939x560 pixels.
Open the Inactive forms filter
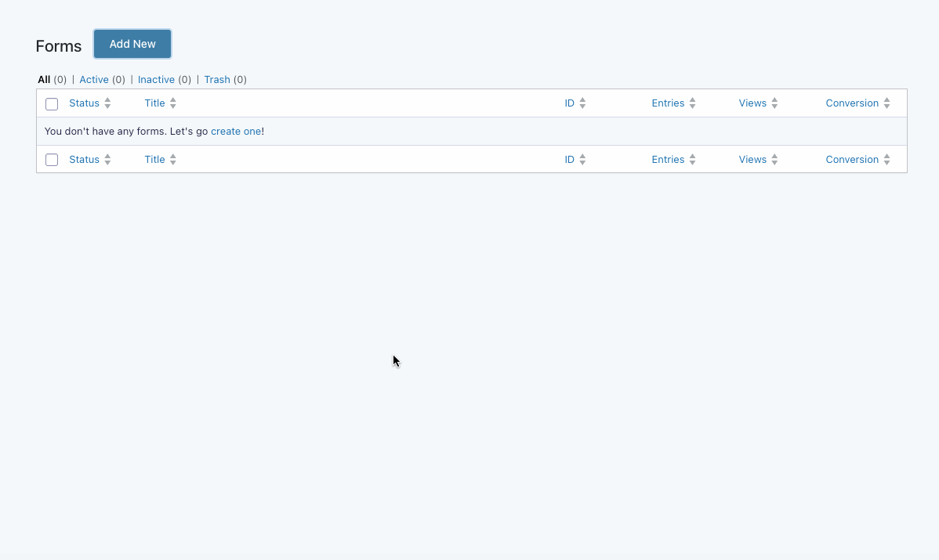click(156, 79)
